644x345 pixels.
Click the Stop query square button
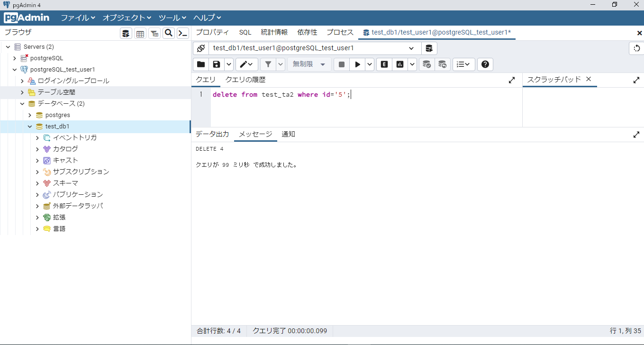coord(342,64)
